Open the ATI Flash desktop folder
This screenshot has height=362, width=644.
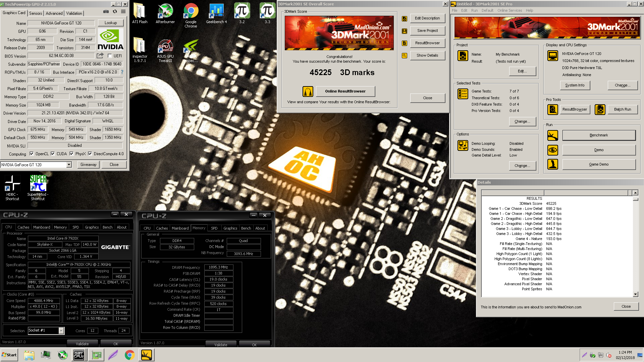click(x=140, y=14)
